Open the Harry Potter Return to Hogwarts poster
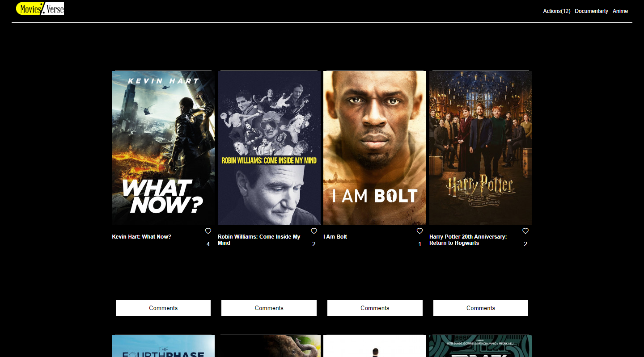This screenshot has width=644, height=357. coord(481,148)
